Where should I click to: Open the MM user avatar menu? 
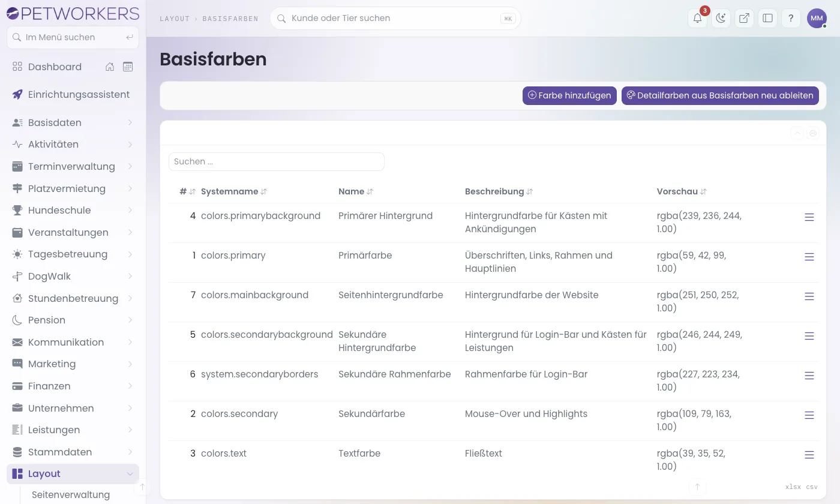[817, 18]
